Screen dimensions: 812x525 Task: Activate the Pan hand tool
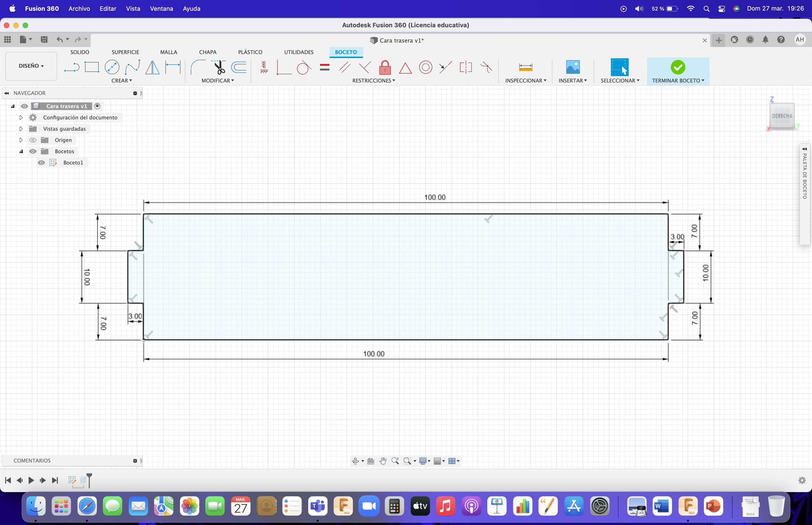coord(383,461)
